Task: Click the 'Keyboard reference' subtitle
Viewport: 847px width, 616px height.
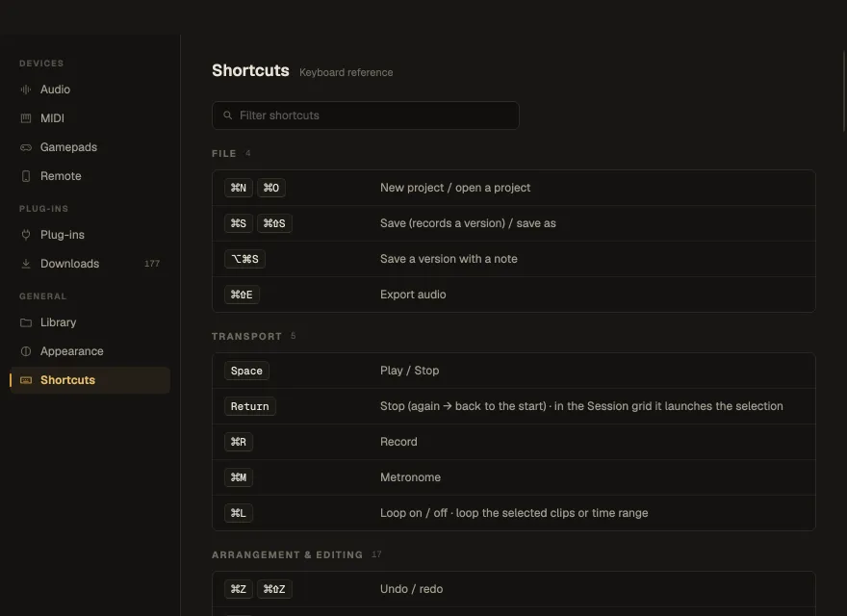Action: pyautogui.click(x=346, y=72)
